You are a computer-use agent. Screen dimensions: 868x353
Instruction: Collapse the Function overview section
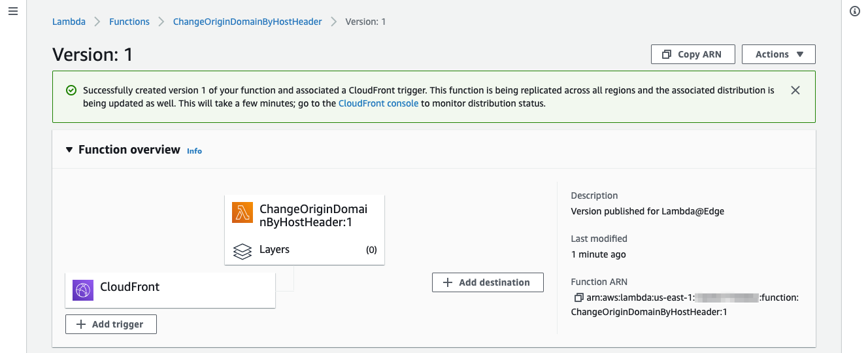point(69,150)
